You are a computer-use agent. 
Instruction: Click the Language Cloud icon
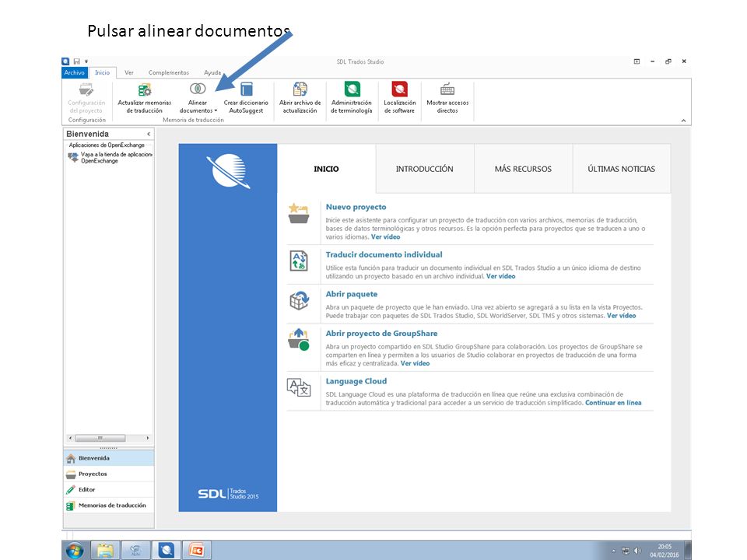[x=299, y=387]
